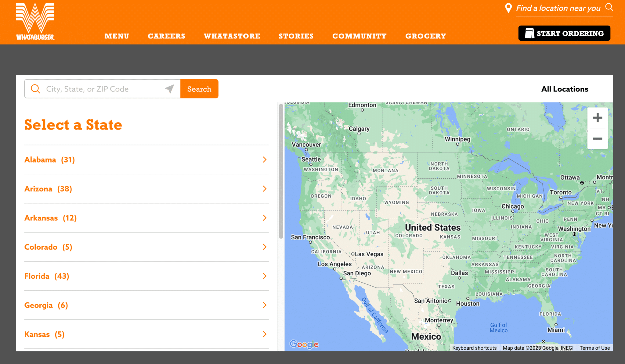Open the Stories navigation item
Image resolution: width=625 pixels, height=364 pixels.
click(296, 36)
